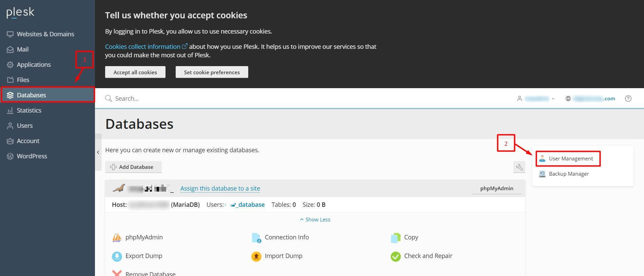Viewport: 644px width, 276px height.
Task: Click the Databases page heading
Action: (139, 124)
